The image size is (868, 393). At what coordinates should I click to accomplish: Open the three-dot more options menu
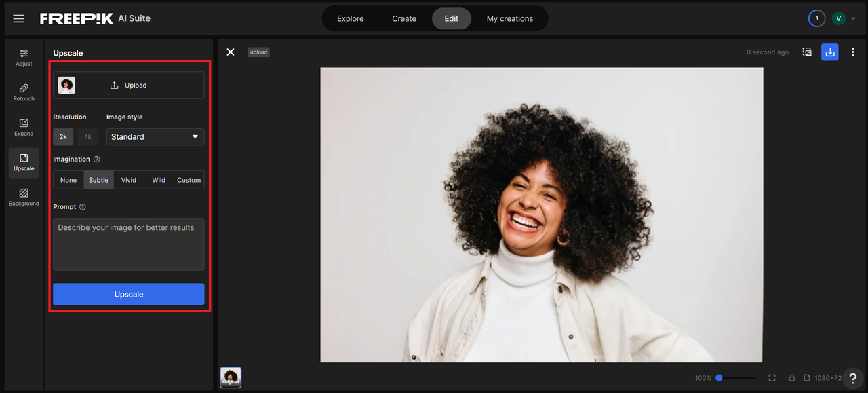[x=852, y=52]
